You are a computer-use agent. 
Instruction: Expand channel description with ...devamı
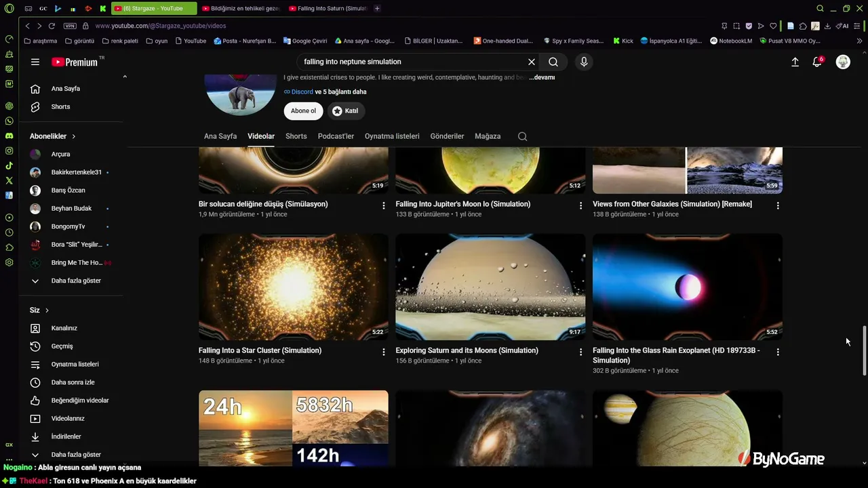pos(542,77)
